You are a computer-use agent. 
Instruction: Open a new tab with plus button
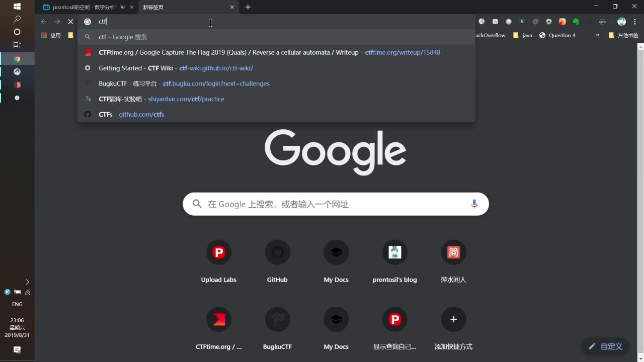point(248,7)
